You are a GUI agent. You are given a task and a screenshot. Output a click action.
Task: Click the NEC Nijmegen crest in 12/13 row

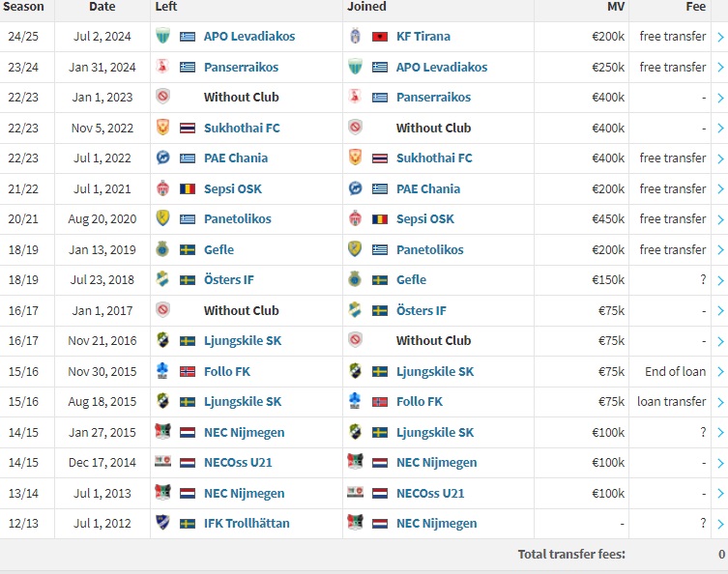355,523
